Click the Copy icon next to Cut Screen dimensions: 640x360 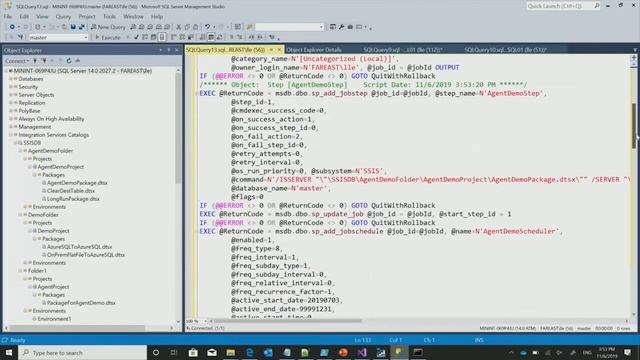tap(187, 27)
